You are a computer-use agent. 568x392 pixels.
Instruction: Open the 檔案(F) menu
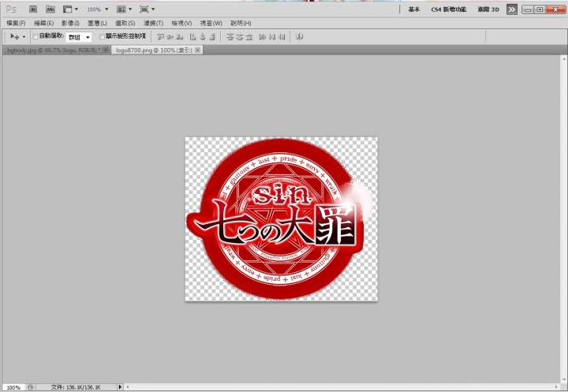(x=16, y=23)
